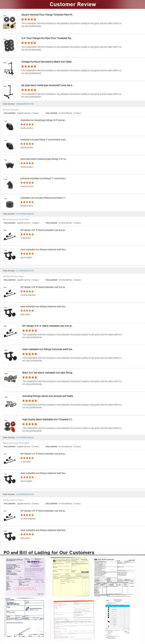This screenshot has height=644, width=145.
Task: Open the 3/4" Floor Flange Iron Pipe thumbnail
Action: coord(9,45)
